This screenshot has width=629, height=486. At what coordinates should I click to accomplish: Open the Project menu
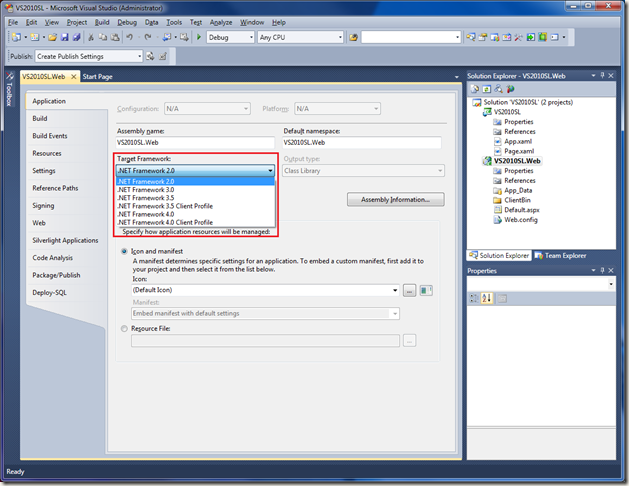pyautogui.click(x=77, y=22)
